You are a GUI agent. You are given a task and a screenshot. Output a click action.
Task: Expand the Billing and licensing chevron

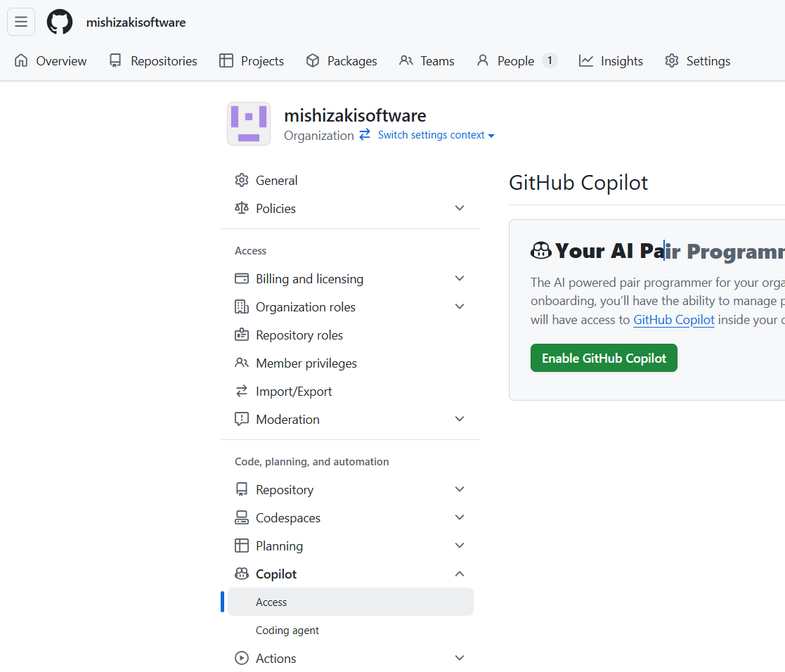(460, 278)
